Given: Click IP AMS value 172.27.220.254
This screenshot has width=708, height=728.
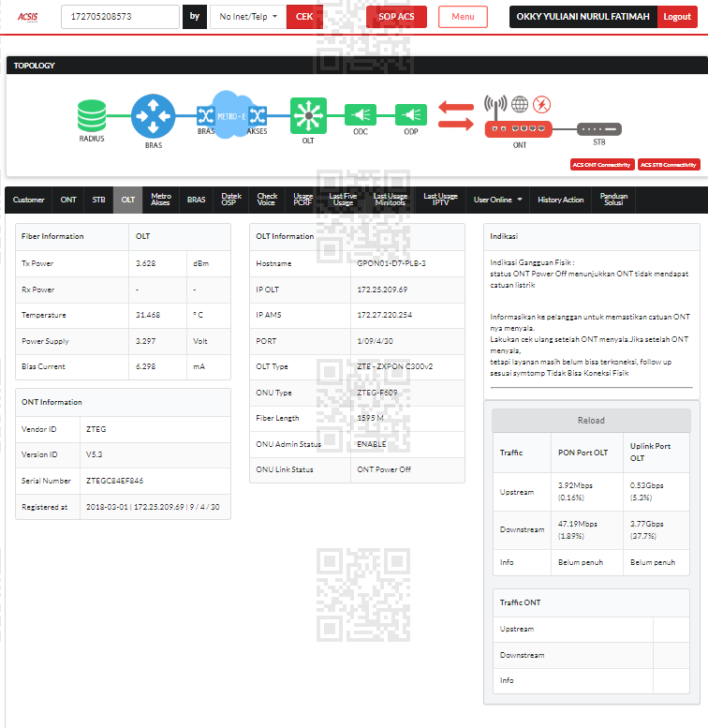Looking at the screenshot, I should pos(384,315).
